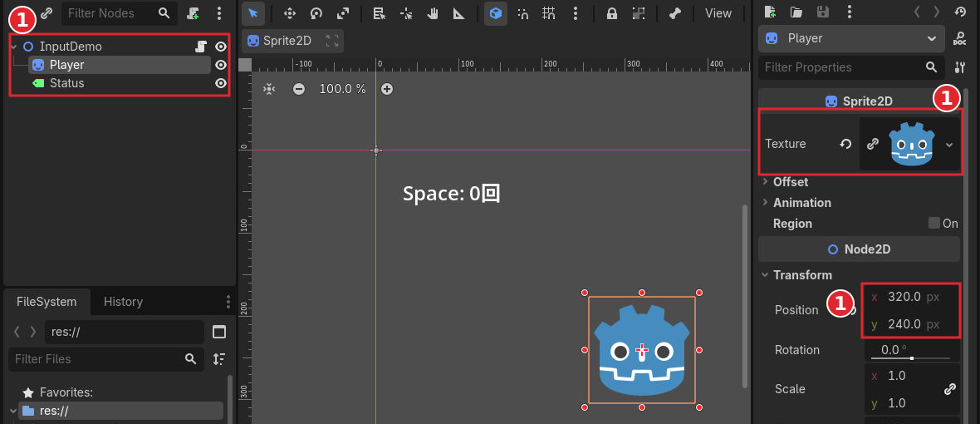
Task: Open Inspector object history list
Action: click(961, 12)
